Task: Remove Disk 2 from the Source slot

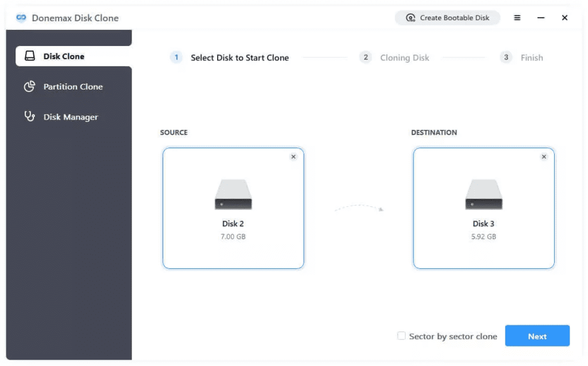Action: click(x=293, y=156)
